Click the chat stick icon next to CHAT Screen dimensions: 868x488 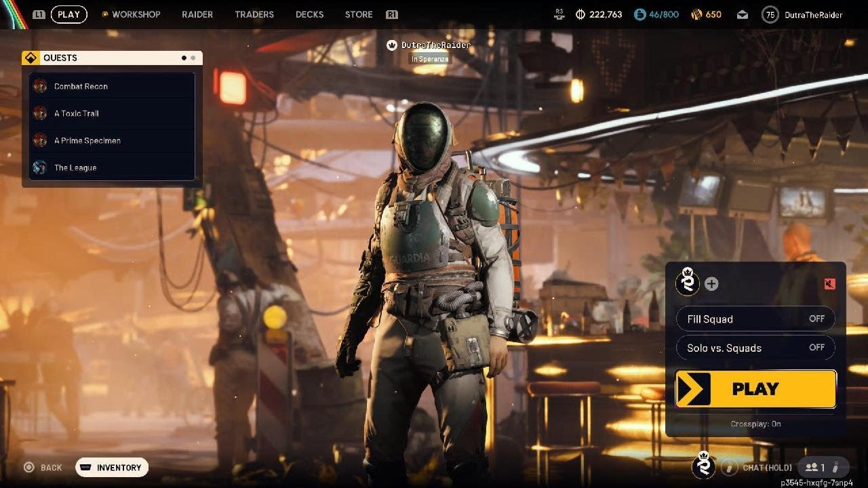(729, 467)
